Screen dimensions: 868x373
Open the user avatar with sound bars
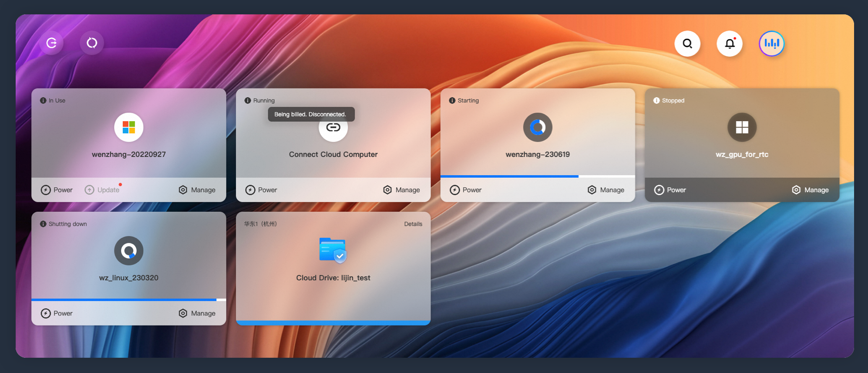[x=772, y=44]
